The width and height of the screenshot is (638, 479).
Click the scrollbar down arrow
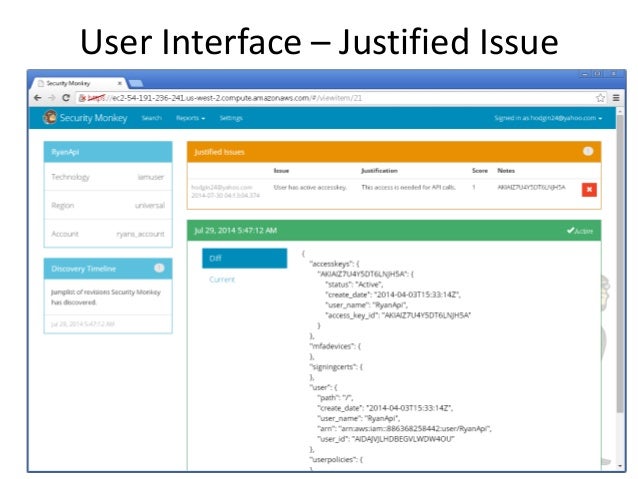[x=620, y=466]
